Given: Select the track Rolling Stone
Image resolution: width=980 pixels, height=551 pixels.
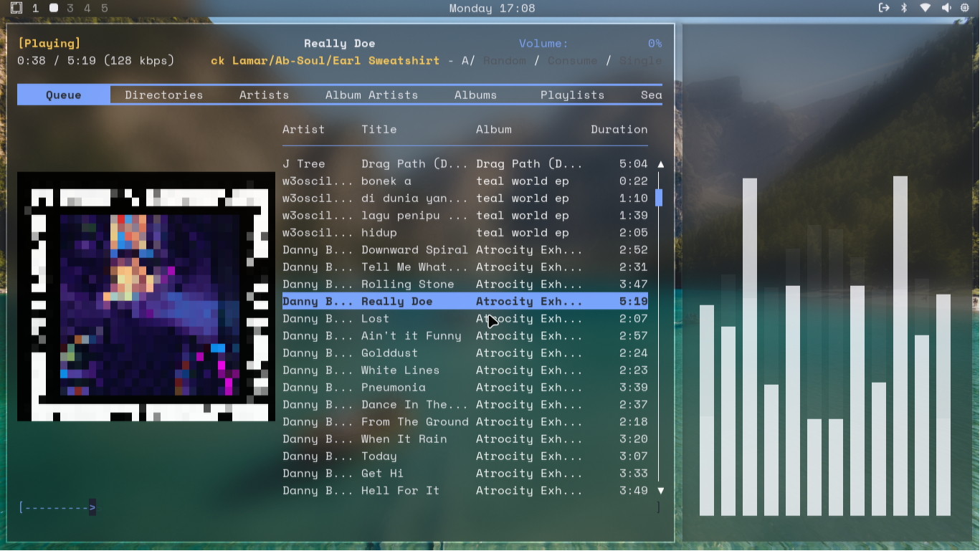Looking at the screenshot, I should pyautogui.click(x=465, y=284).
